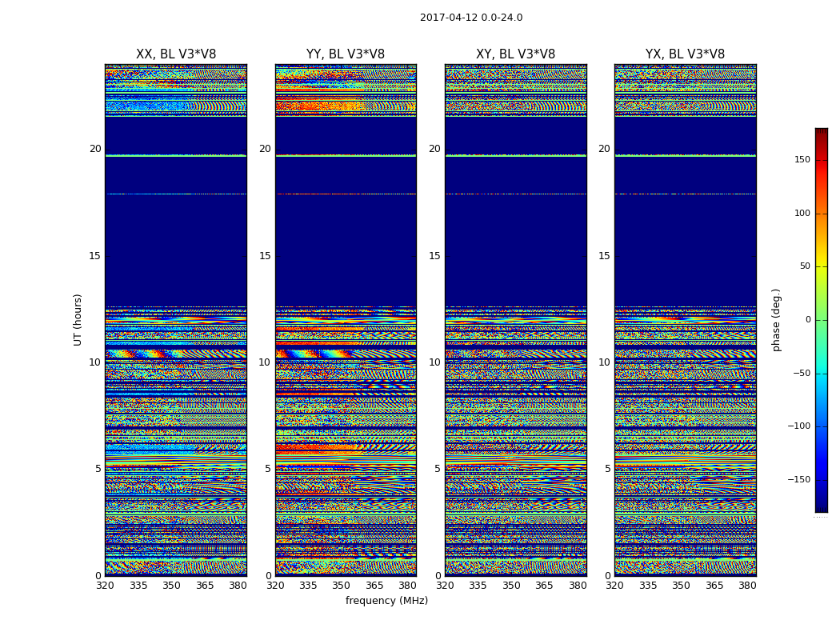Click the 350 MHz tick under YY plot

pos(342,586)
